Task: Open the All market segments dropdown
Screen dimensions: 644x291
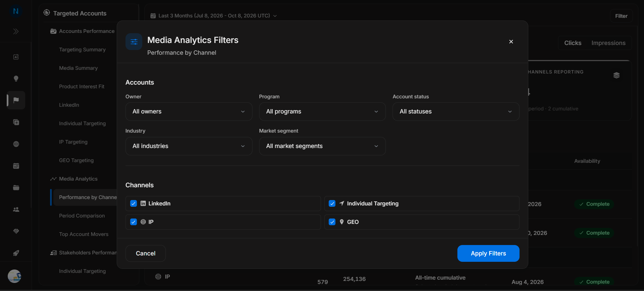Action: click(322, 146)
